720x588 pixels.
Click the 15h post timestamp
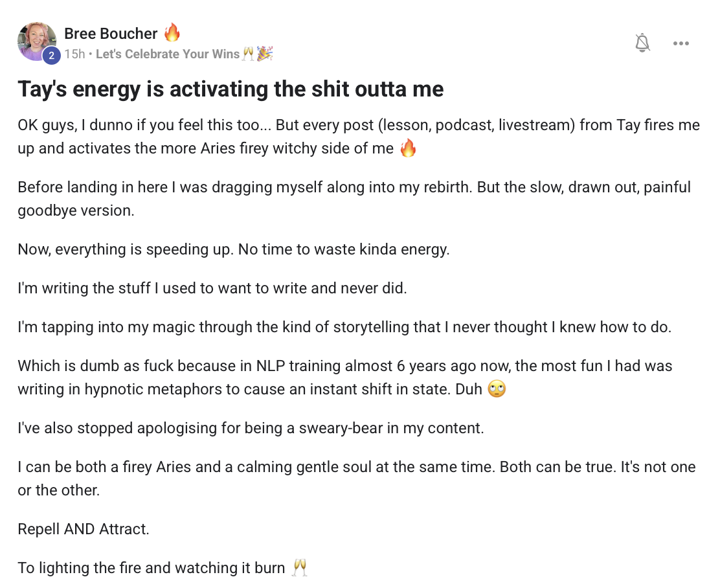pos(74,54)
